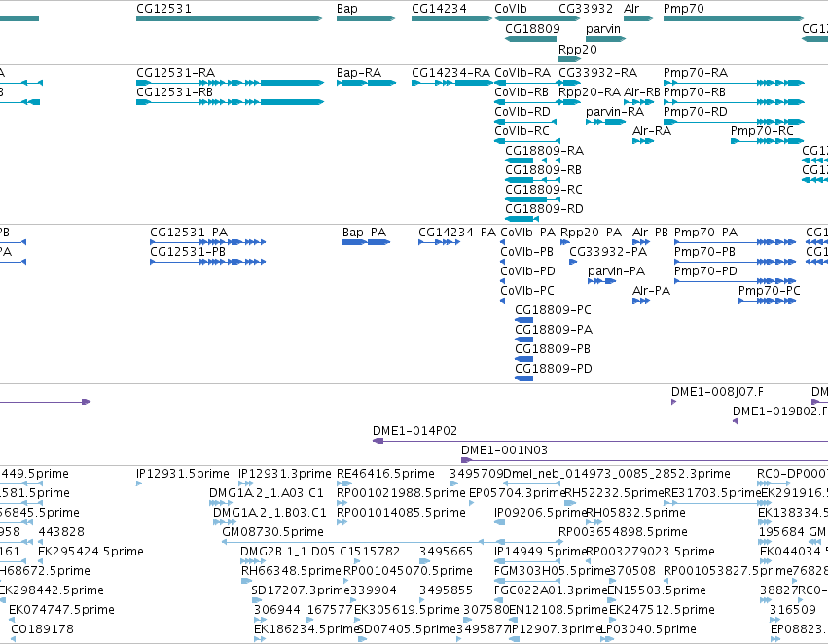Click the CG18809 gene label

pos(532,28)
